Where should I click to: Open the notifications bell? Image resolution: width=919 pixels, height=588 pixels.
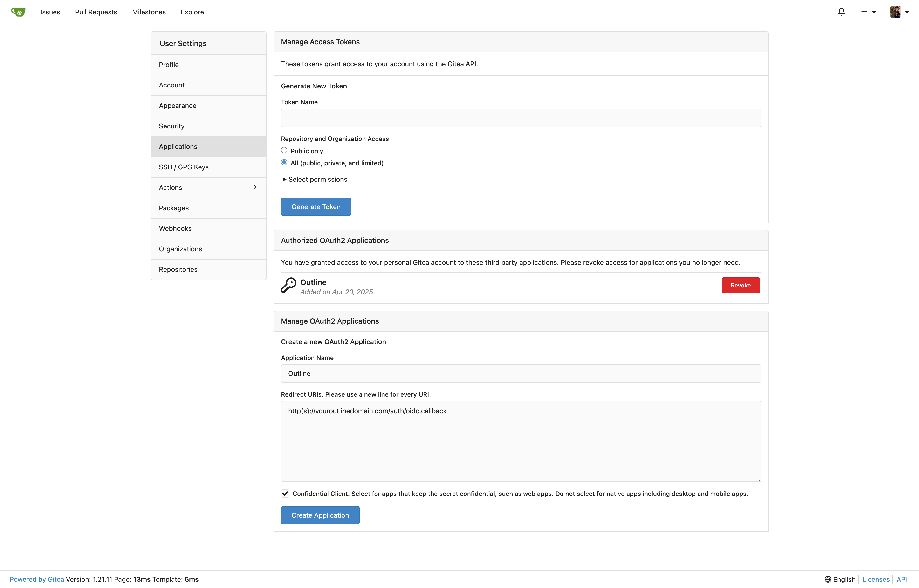(x=841, y=12)
